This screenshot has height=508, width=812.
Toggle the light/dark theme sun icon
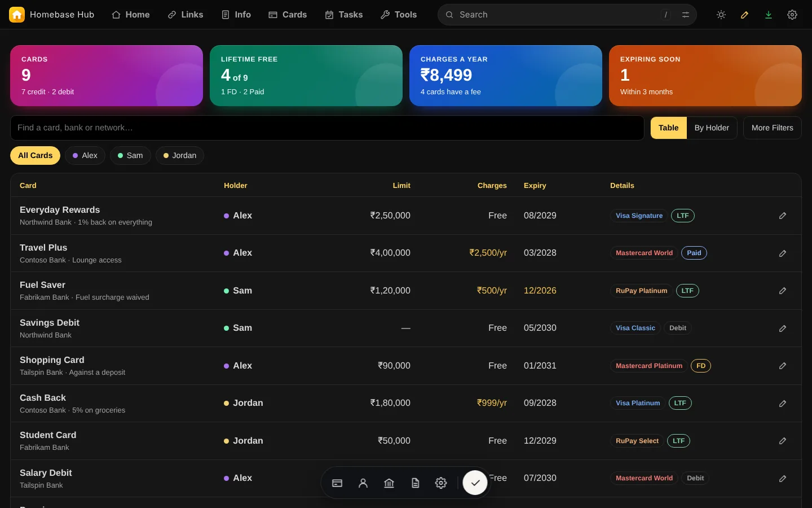[x=721, y=15]
